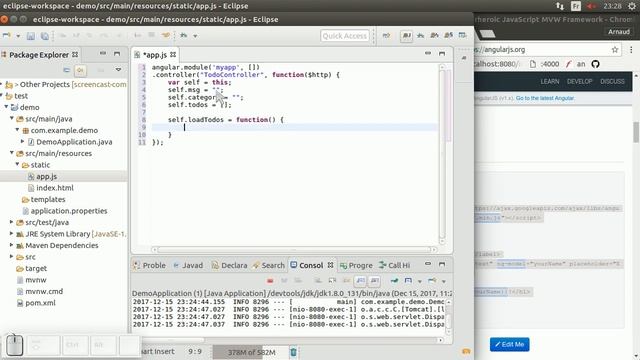This screenshot has height=360, width=640.
Task: Toggle show console on standard out
Action: pos(360,281)
